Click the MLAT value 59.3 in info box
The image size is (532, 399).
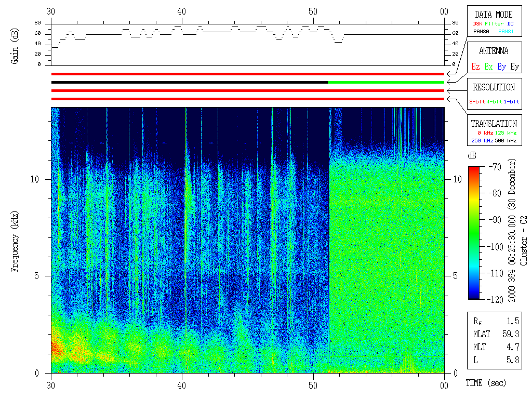point(511,334)
